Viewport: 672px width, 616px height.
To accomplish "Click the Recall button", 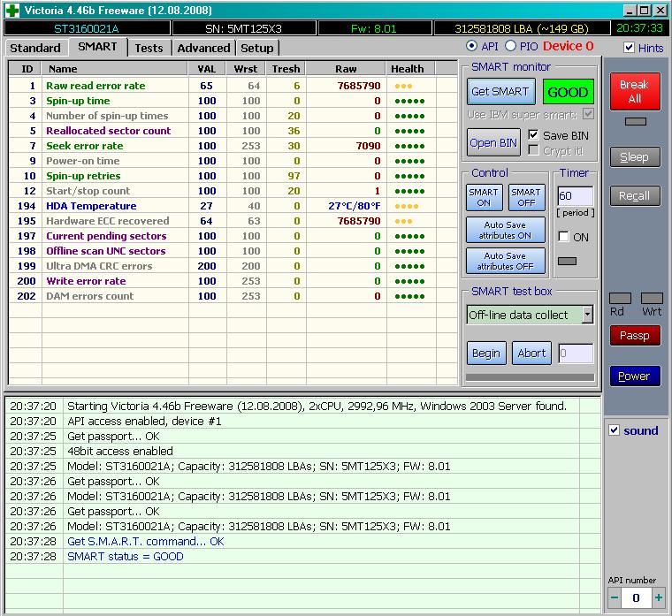I will (635, 196).
